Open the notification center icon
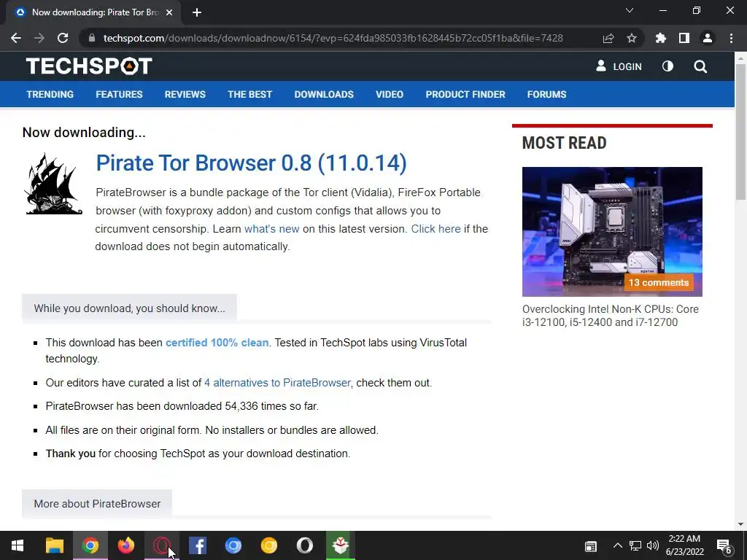This screenshot has height=560, width=747. pyautogui.click(x=724, y=546)
